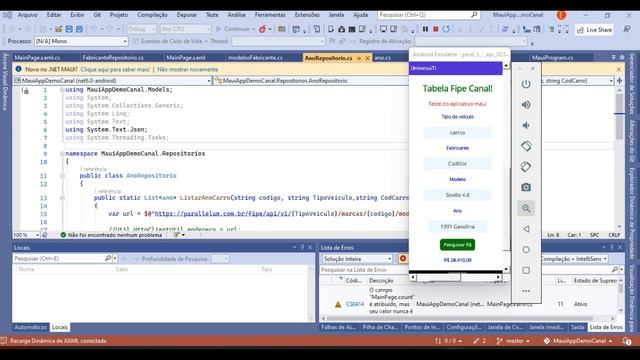Open the Arquivo menu
The image size is (640, 360).
(x=27, y=15)
